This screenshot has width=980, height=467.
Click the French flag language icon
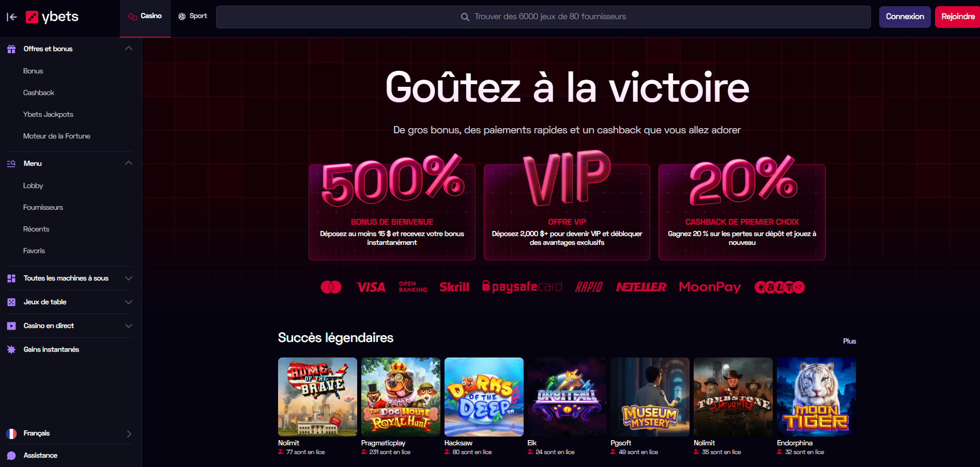(x=11, y=434)
